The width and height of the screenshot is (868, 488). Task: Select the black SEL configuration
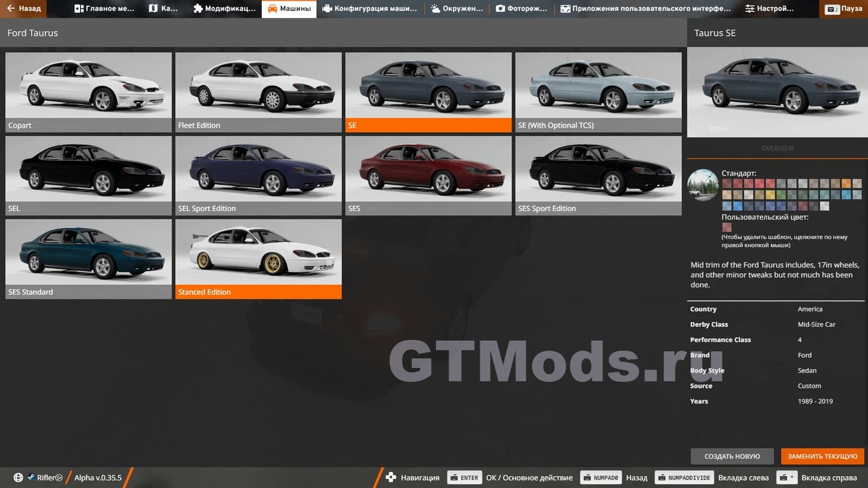point(89,175)
